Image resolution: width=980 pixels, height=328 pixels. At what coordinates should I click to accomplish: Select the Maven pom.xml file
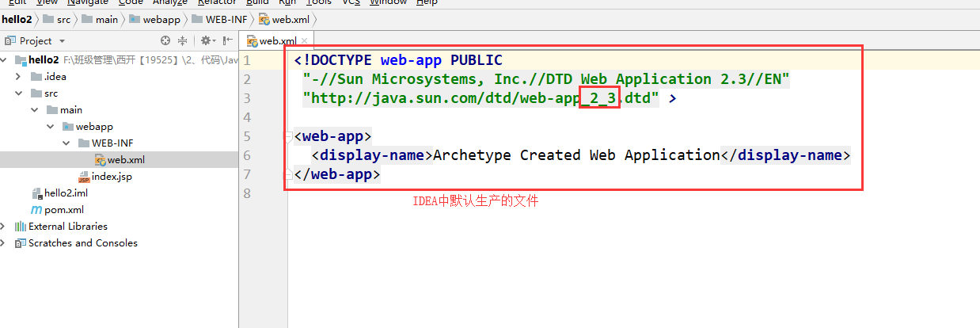point(63,210)
